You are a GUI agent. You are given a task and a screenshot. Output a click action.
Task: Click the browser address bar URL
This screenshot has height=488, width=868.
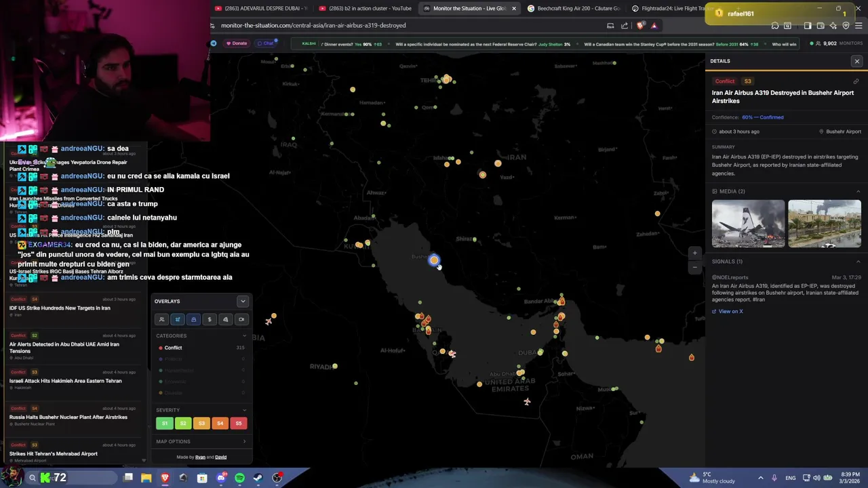click(313, 25)
